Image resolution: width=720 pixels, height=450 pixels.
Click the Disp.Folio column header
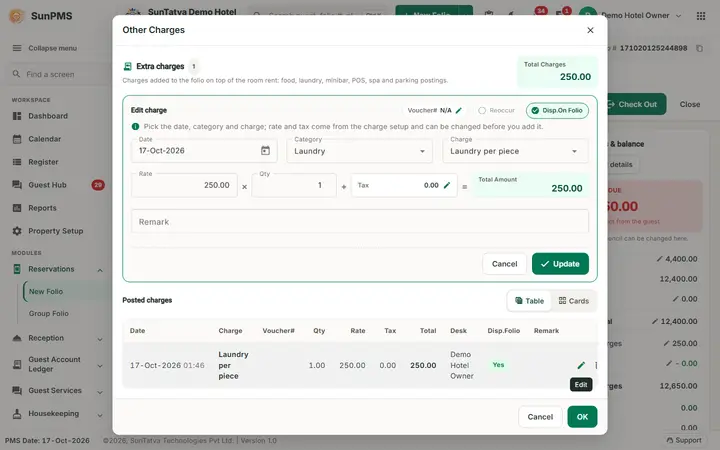pyautogui.click(x=504, y=331)
